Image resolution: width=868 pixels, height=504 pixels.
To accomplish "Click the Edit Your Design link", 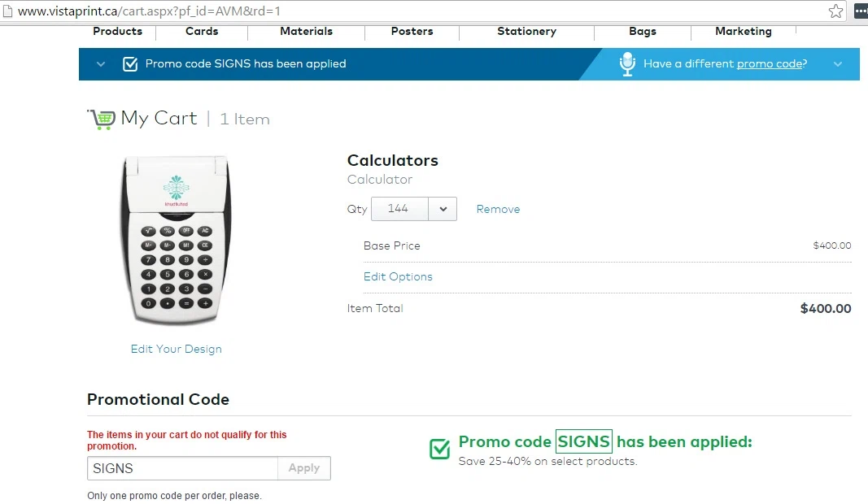I will pyautogui.click(x=176, y=349).
